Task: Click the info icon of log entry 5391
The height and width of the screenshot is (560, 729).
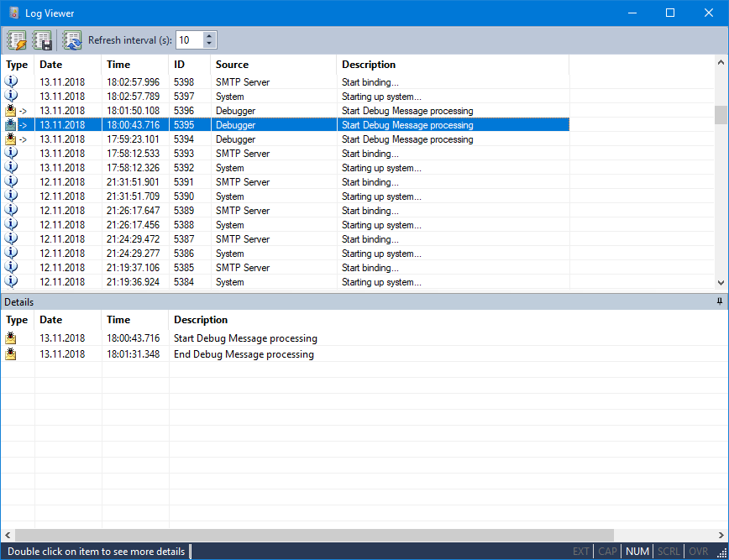Action: [11, 181]
